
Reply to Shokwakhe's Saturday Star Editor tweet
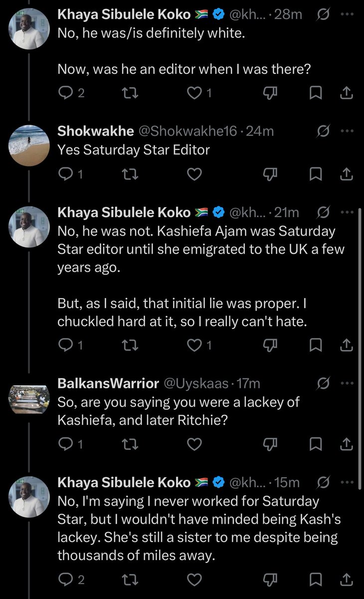tap(70, 174)
